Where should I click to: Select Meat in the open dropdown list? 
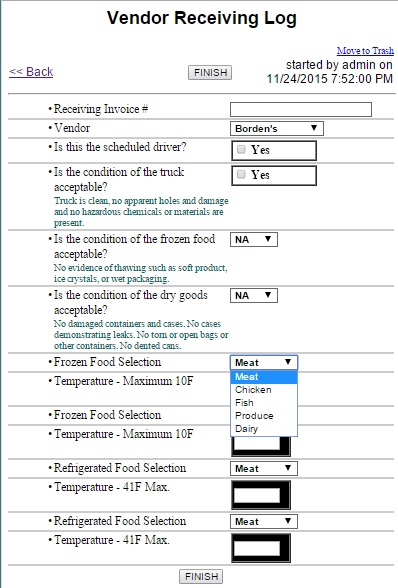pyautogui.click(x=264, y=377)
